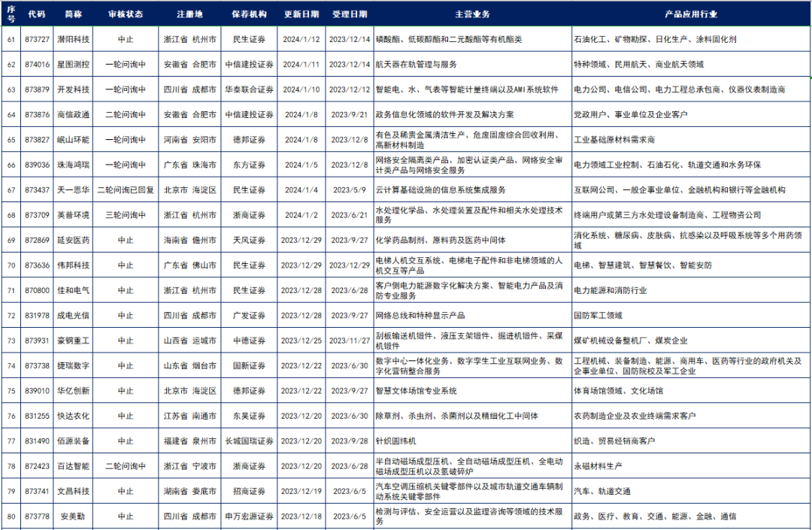Click company name 商信政通

pyautogui.click(x=74, y=114)
